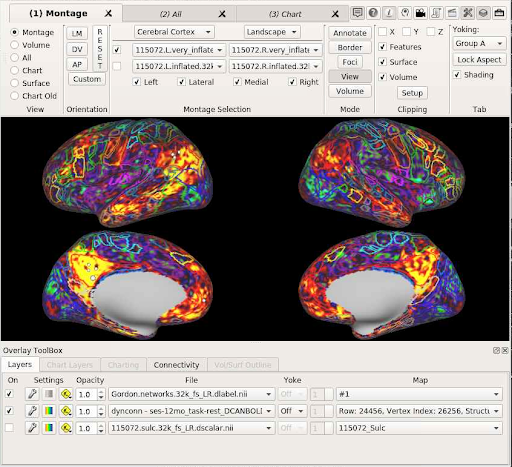
Task: Close the Overlay ToolBox panel
Action: click(505, 350)
